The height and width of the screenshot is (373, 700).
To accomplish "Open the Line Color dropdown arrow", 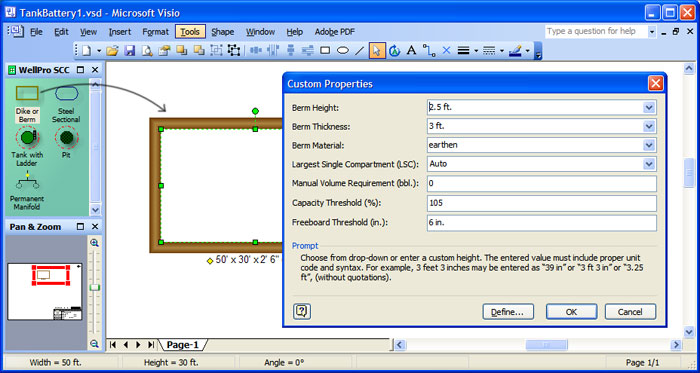I will click(x=527, y=51).
